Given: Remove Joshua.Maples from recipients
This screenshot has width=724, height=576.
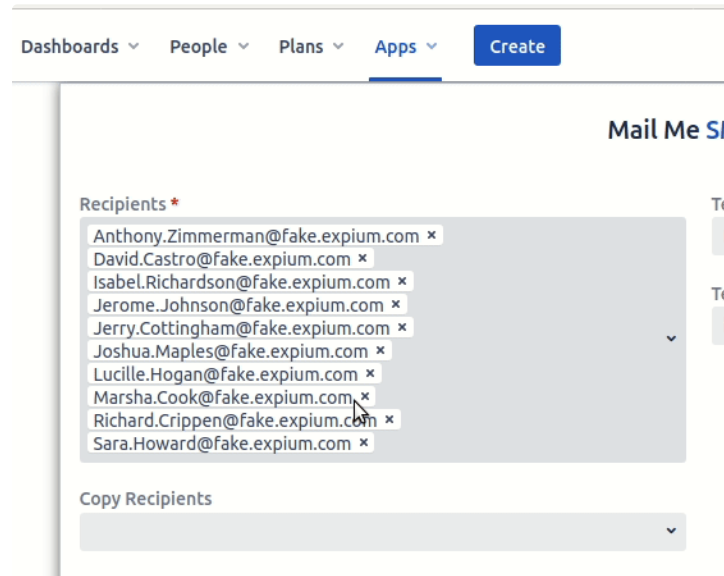Looking at the screenshot, I should 380,350.
